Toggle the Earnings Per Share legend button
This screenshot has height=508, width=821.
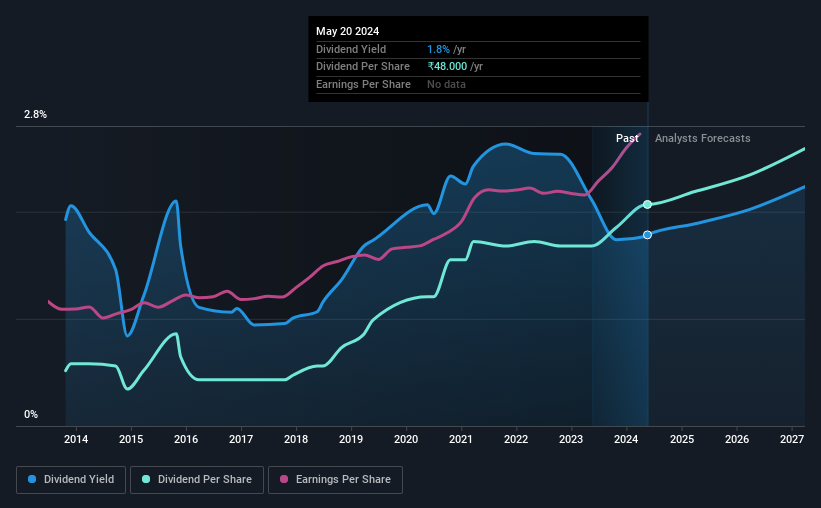tap(335, 480)
